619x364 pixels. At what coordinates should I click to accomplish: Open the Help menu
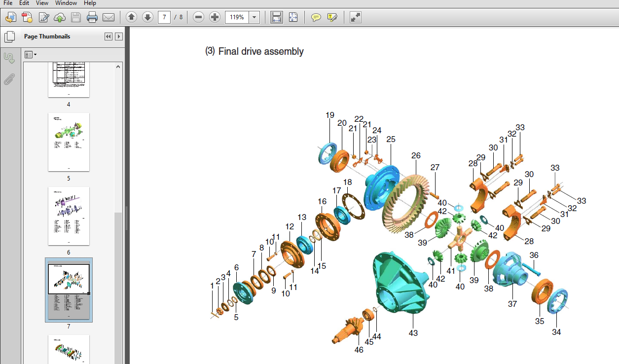pos(89,3)
